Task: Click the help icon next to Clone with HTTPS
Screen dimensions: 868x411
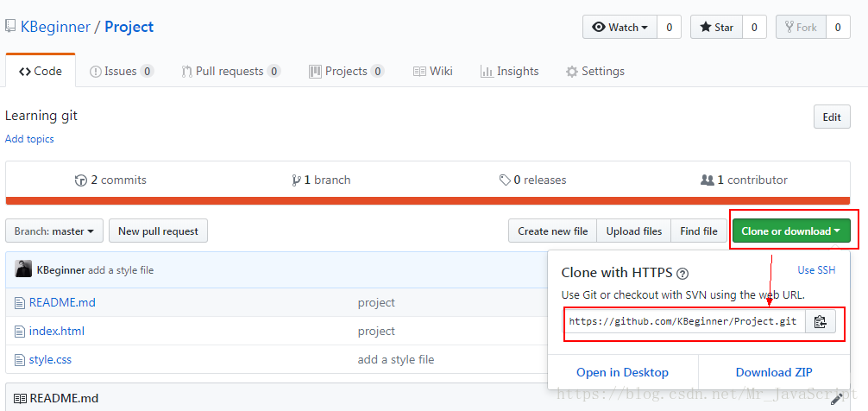Action: pyautogui.click(x=683, y=273)
